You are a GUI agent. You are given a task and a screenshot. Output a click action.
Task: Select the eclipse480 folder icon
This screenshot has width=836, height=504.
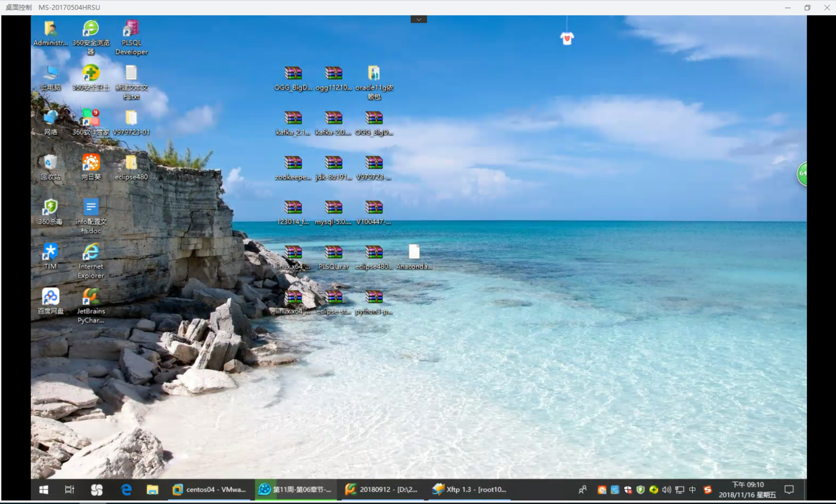131,163
